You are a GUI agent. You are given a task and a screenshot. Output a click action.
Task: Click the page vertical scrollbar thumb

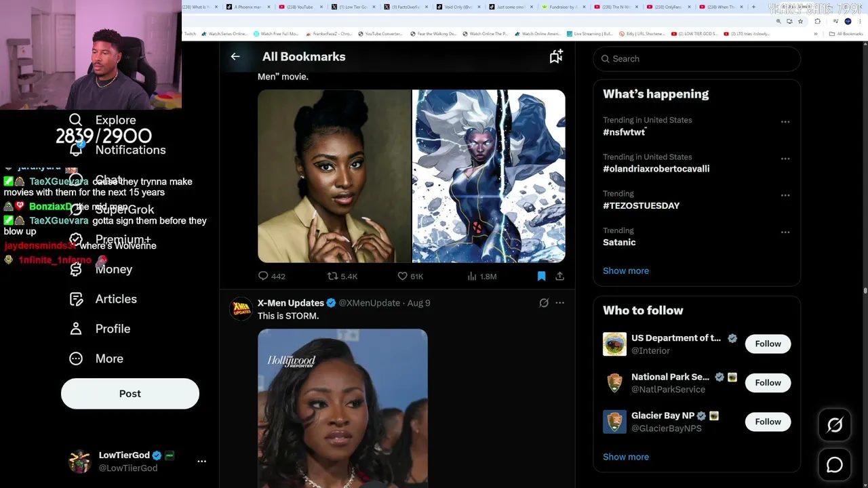[865, 291]
